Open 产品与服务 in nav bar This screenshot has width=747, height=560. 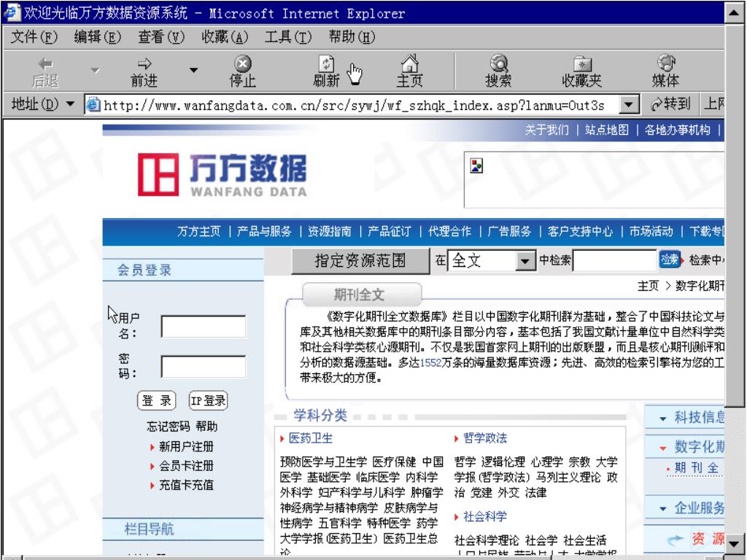point(264,231)
